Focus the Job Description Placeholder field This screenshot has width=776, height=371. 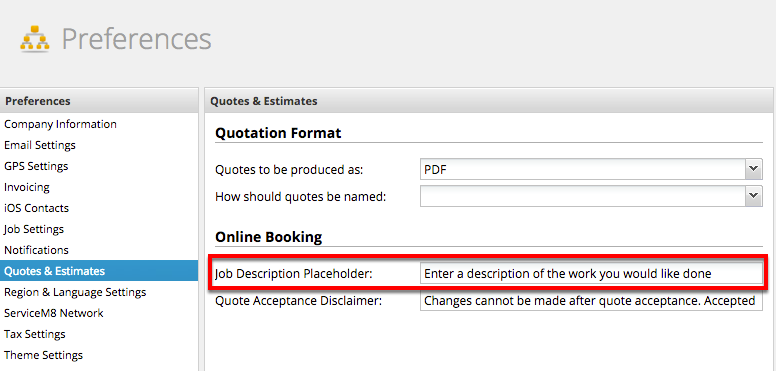[x=591, y=274]
